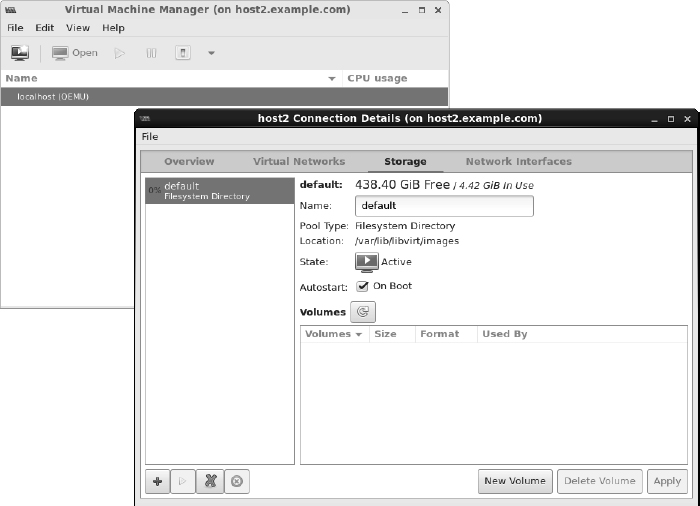Stop the selected storage pool

(x=210, y=481)
